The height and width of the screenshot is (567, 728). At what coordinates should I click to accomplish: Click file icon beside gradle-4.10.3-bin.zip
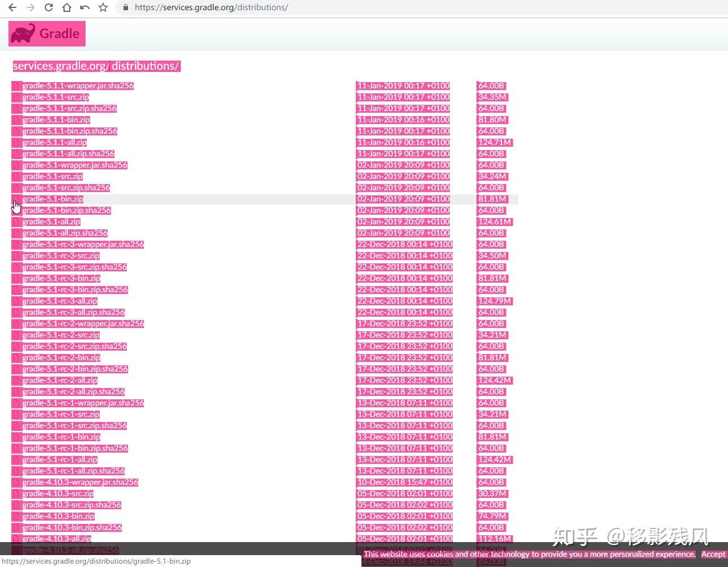coord(16,517)
